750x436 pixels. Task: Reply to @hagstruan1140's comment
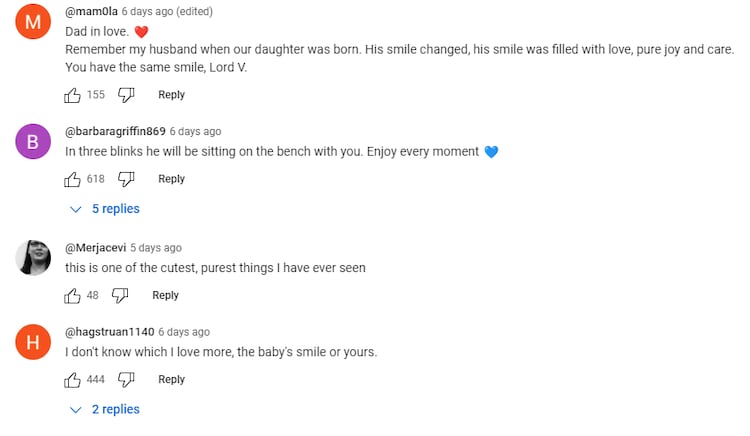coord(171,379)
